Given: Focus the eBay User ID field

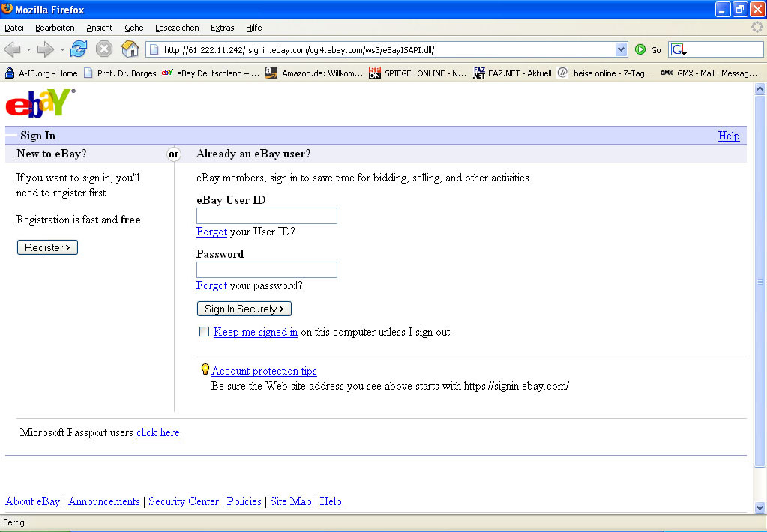Looking at the screenshot, I should point(267,216).
